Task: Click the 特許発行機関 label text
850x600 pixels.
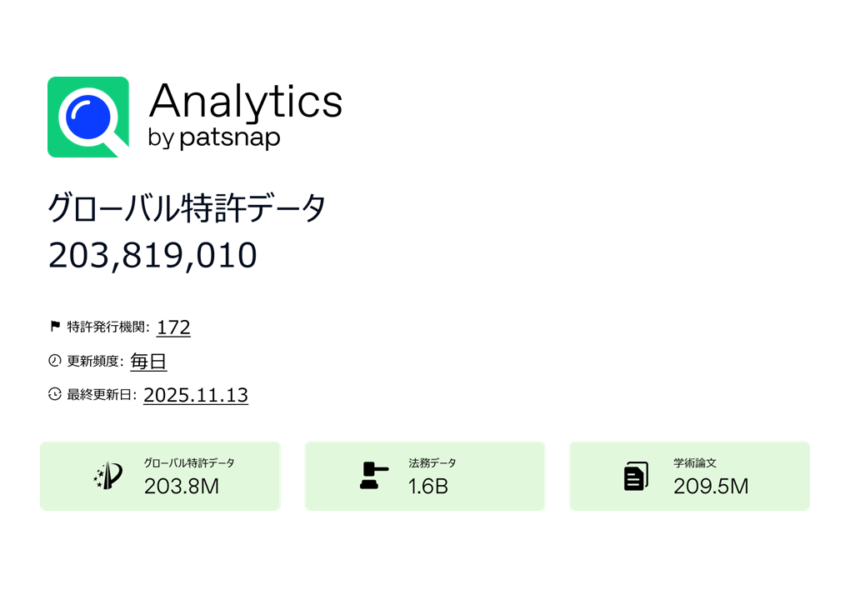Action: [x=108, y=328]
